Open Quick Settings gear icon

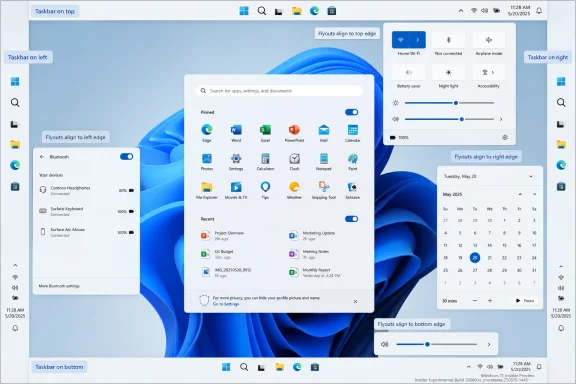(505, 137)
